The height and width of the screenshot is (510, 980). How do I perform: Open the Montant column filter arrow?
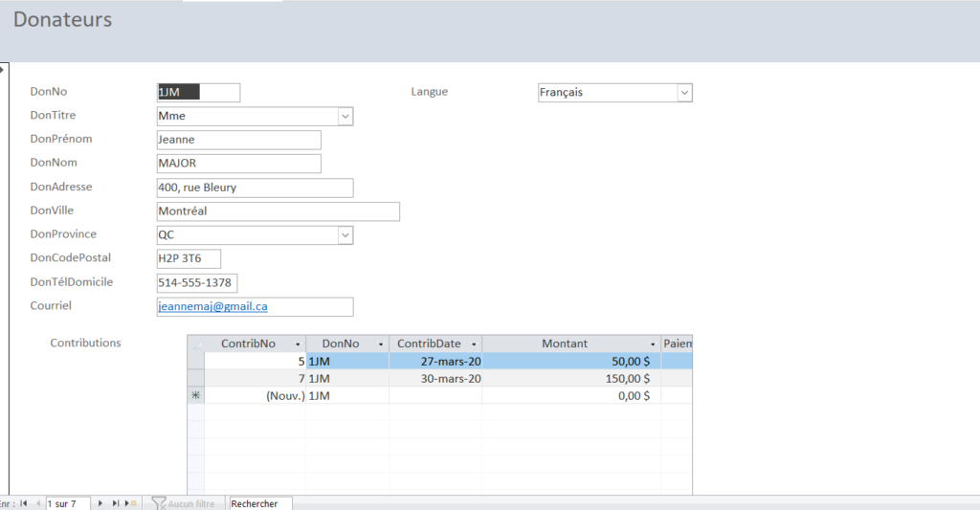click(652, 344)
